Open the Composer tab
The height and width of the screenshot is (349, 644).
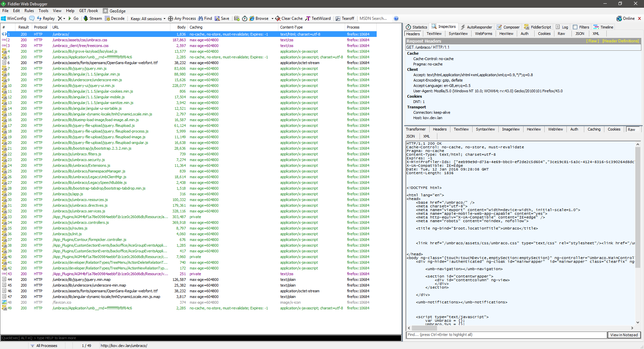pos(508,27)
